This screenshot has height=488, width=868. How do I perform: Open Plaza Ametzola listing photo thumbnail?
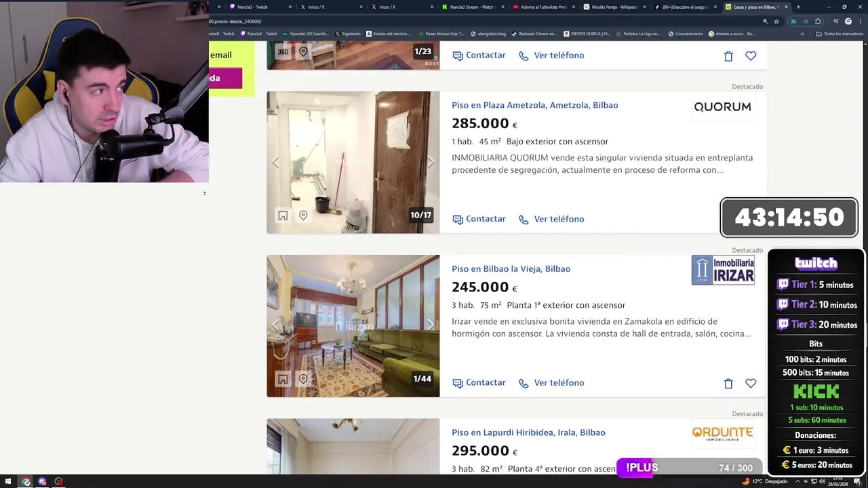[x=353, y=162]
